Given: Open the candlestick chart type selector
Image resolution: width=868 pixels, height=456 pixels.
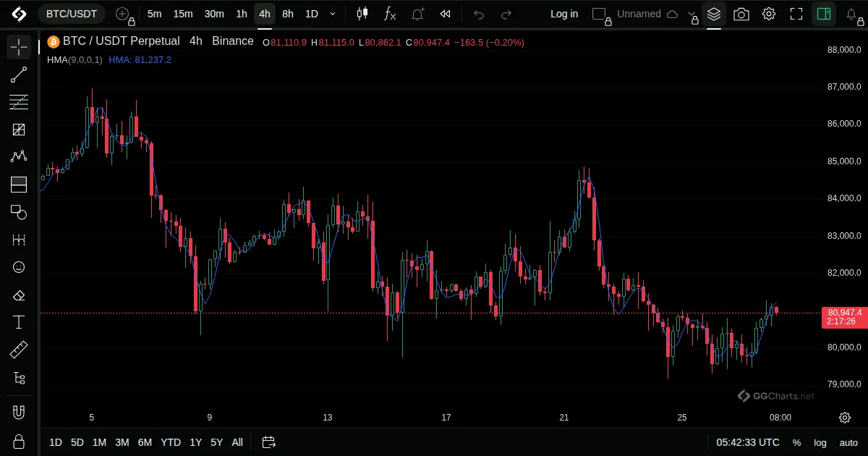Looking at the screenshot, I should [362, 14].
